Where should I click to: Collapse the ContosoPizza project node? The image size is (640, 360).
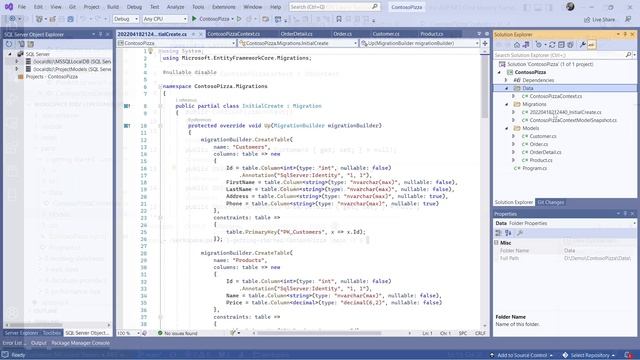tap(499, 72)
